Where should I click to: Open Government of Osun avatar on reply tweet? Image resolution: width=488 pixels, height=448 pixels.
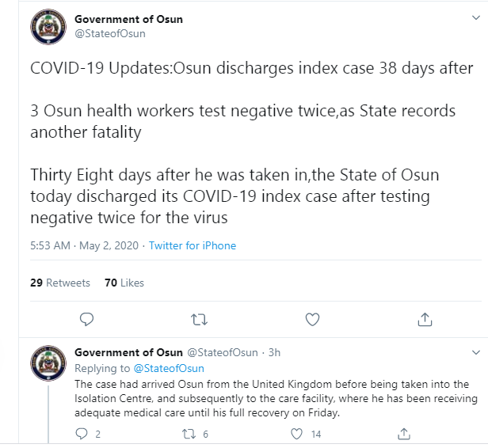coord(48,363)
